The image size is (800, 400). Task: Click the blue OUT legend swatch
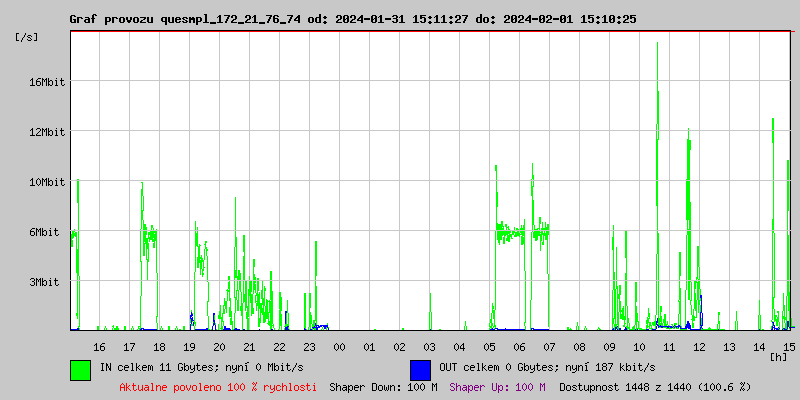(x=420, y=369)
